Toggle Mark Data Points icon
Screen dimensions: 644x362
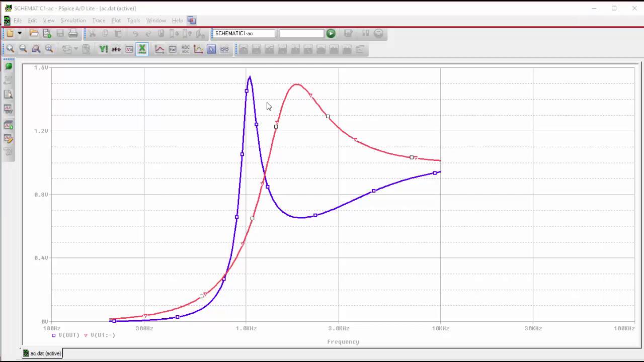click(198, 49)
